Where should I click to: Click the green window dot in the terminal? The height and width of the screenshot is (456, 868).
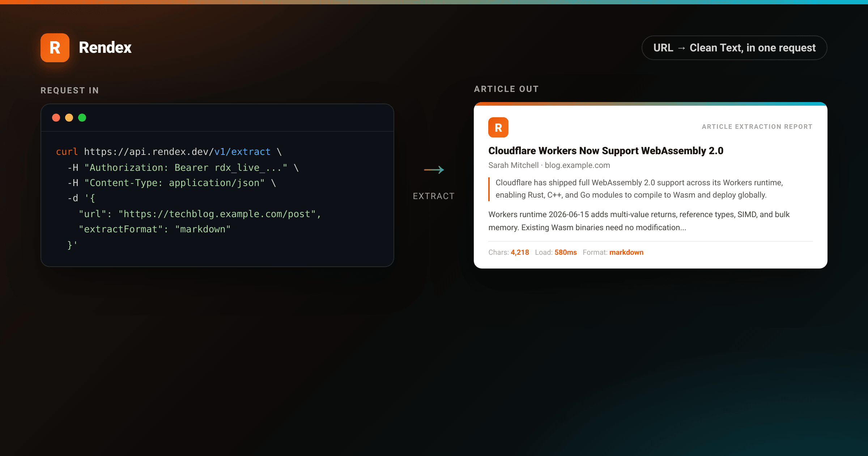point(82,118)
